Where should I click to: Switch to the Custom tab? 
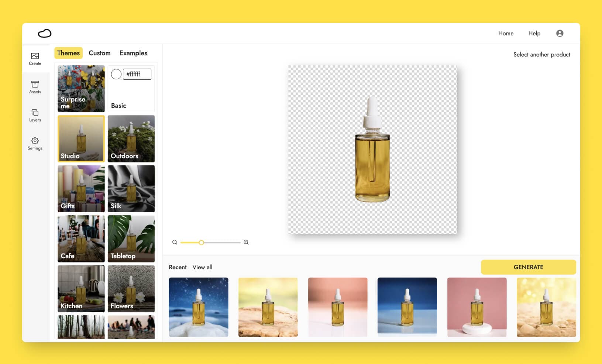99,53
